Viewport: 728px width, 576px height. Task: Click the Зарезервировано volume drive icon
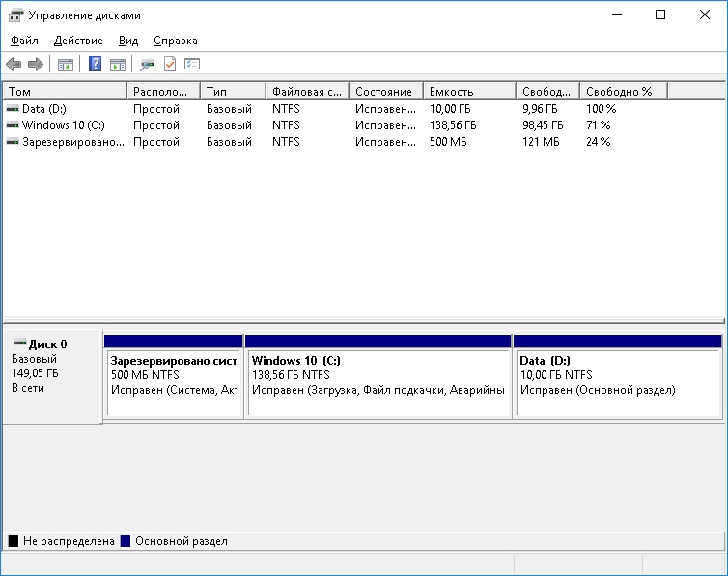point(13,142)
